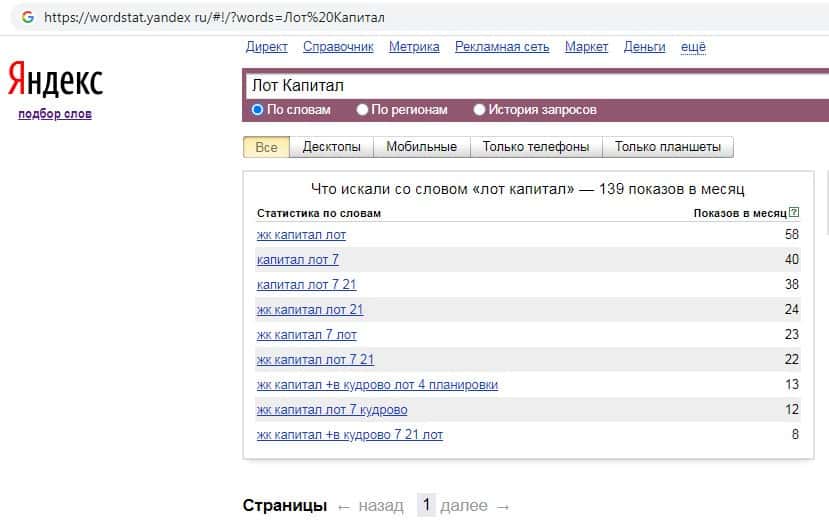Viewport: 829px width, 529px height.
Task: Click the impressions value 22
Action: tap(791, 359)
